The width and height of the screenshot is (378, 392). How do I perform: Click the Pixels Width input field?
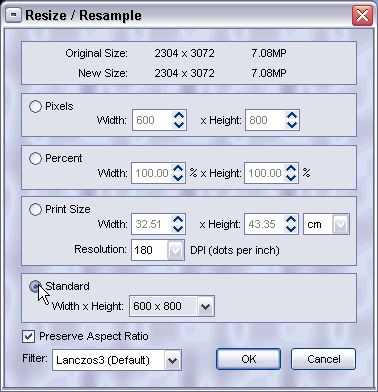coord(152,120)
